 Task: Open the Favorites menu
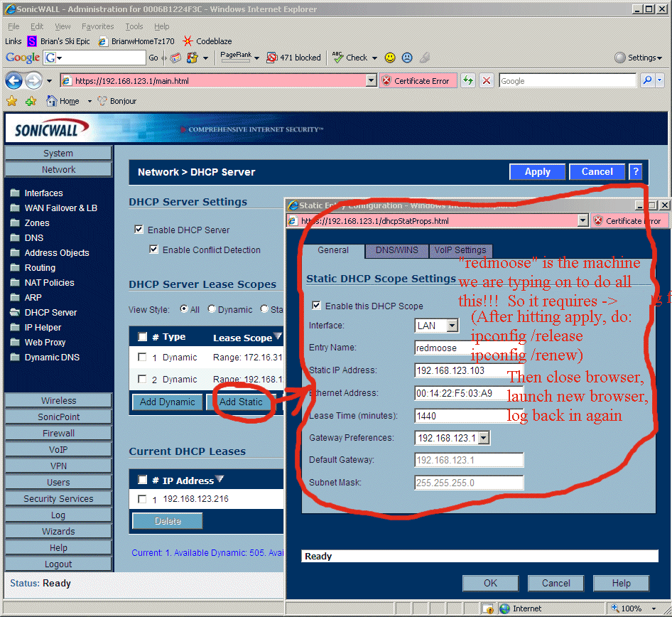[98, 26]
